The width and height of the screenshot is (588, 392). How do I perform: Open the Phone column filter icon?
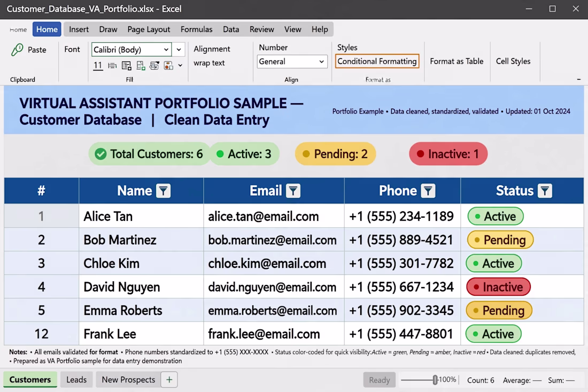point(428,191)
